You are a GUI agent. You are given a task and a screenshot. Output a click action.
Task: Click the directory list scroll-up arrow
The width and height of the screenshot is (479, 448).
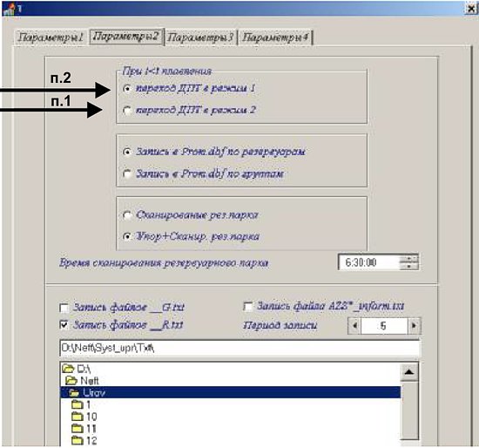409,372
